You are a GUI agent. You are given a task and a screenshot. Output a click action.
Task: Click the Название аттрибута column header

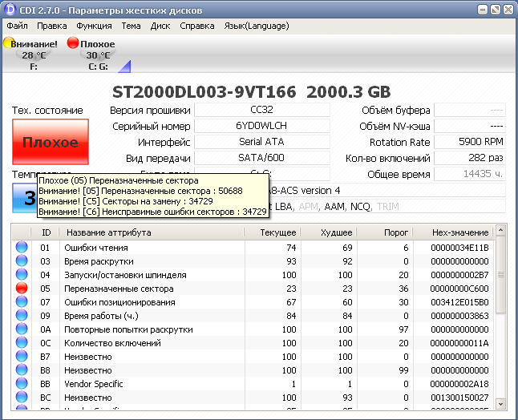pyautogui.click(x=152, y=232)
